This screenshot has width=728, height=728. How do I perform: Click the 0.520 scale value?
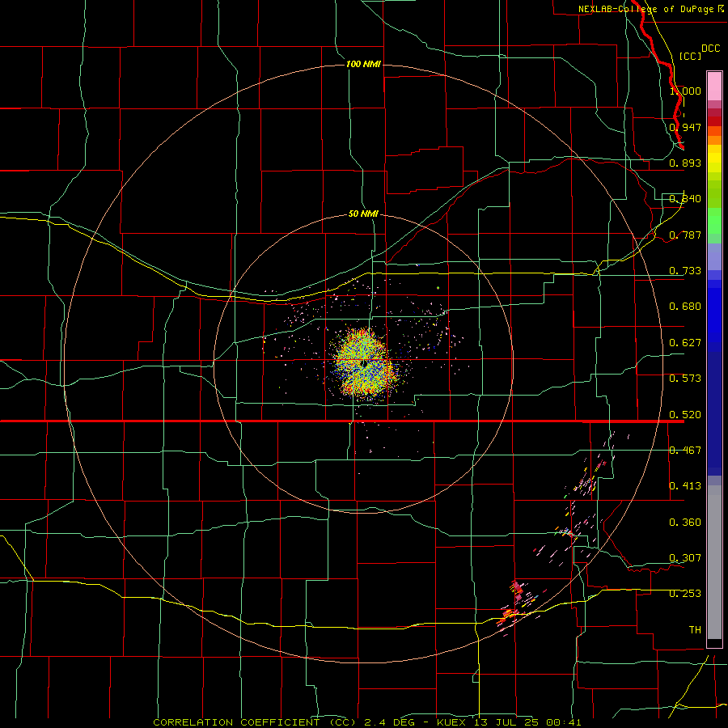(x=685, y=415)
